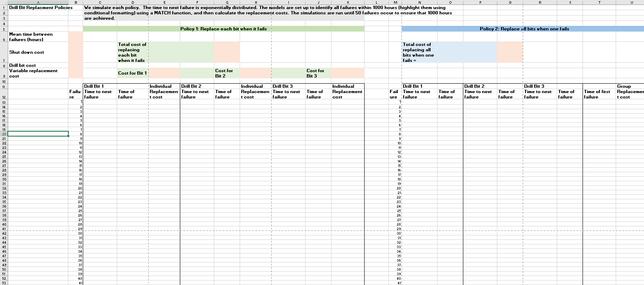Select the 'Shut down cost' label cell
The image size is (644, 285).
[38, 52]
